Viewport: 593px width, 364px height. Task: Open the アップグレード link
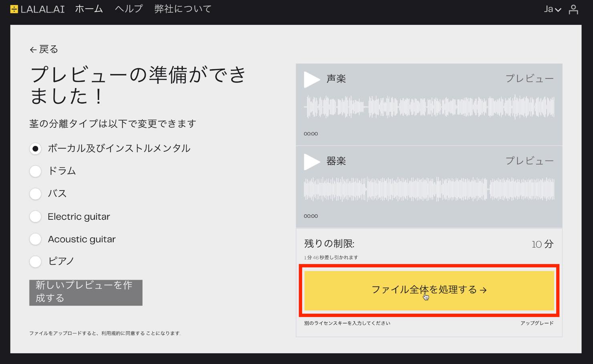(537, 323)
